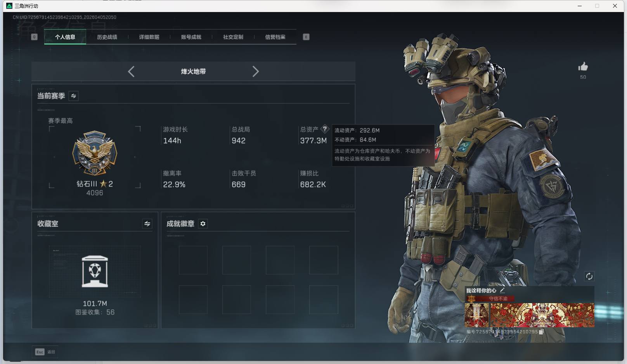Click the 撤离率 22.9% value
This screenshot has height=364, width=627.
pyautogui.click(x=174, y=185)
